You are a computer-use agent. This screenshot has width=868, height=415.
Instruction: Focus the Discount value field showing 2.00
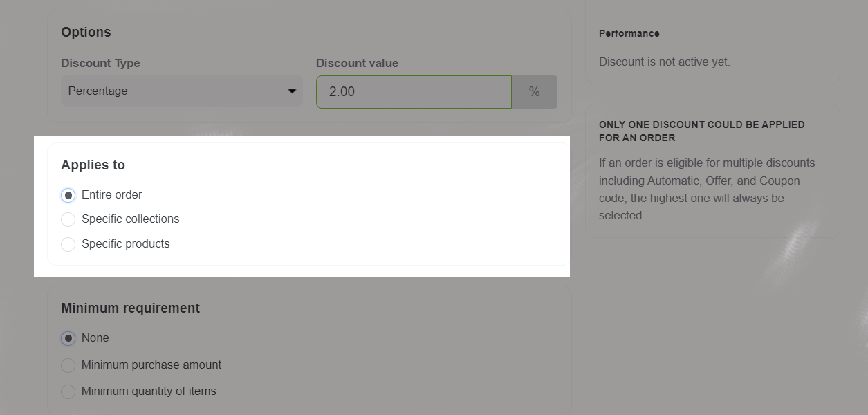(x=413, y=92)
